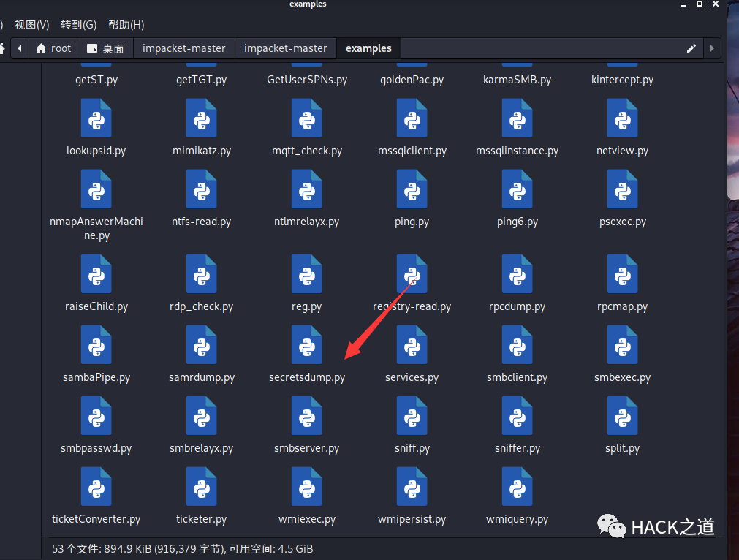Open the 视图(V) menu

pos(32,25)
